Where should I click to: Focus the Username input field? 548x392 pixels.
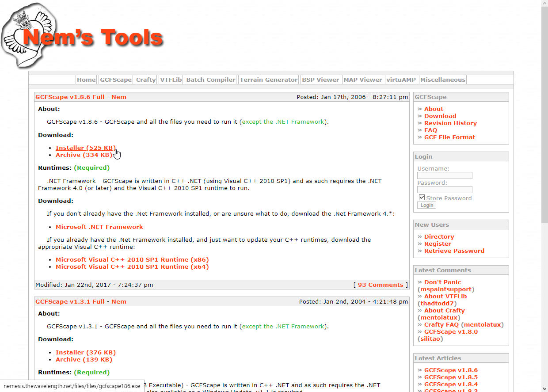click(445, 175)
